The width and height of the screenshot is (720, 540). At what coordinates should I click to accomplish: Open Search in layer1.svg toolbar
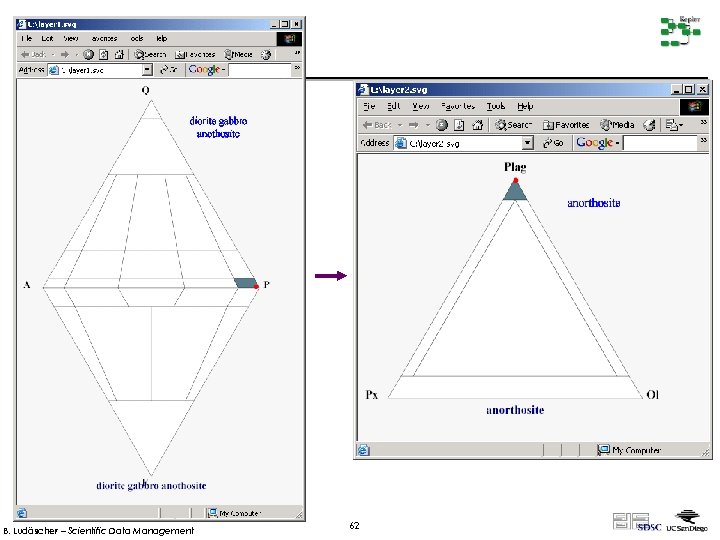click(150, 55)
